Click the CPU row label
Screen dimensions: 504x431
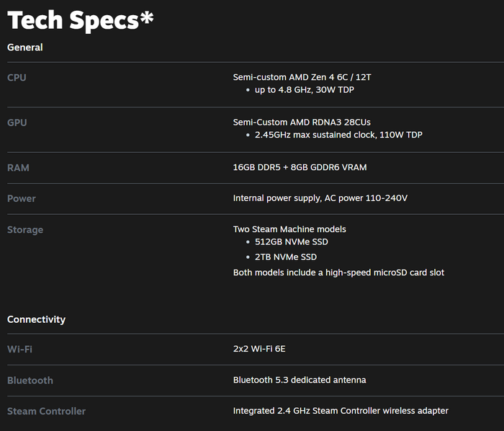coord(17,78)
